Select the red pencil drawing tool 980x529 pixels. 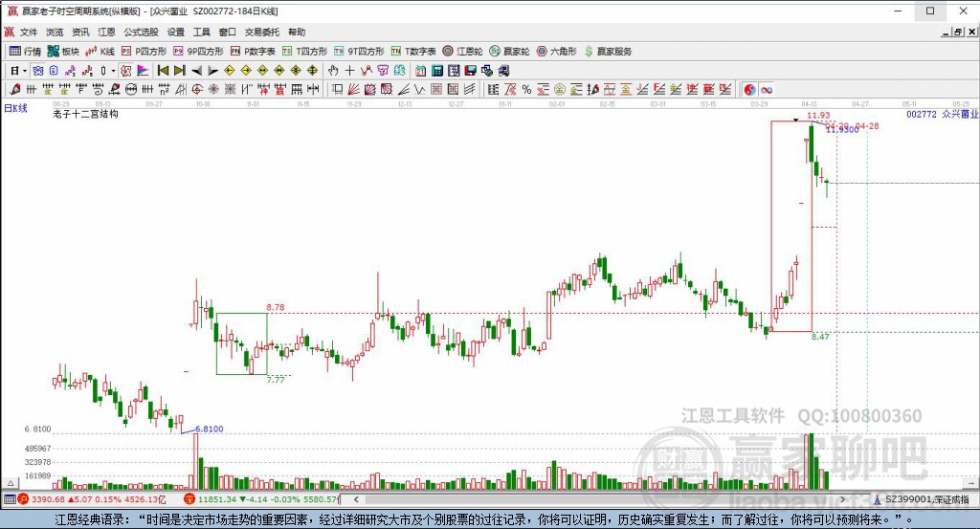point(14,89)
